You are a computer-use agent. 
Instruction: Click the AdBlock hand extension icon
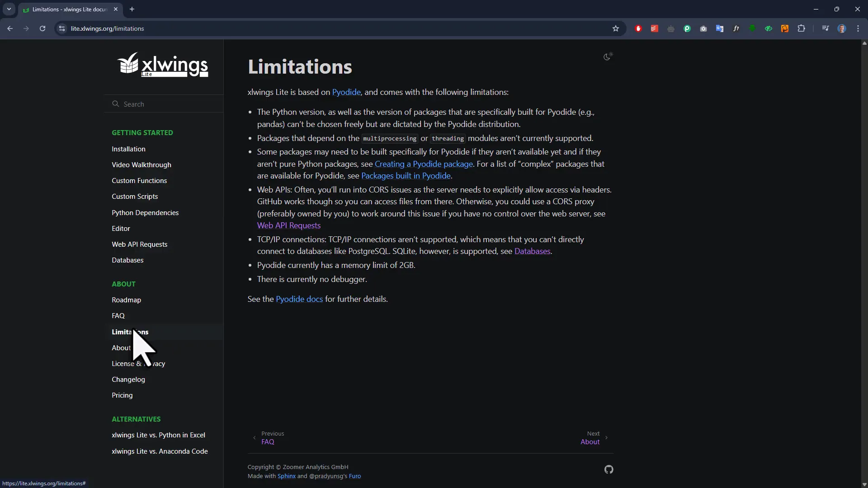click(639, 28)
